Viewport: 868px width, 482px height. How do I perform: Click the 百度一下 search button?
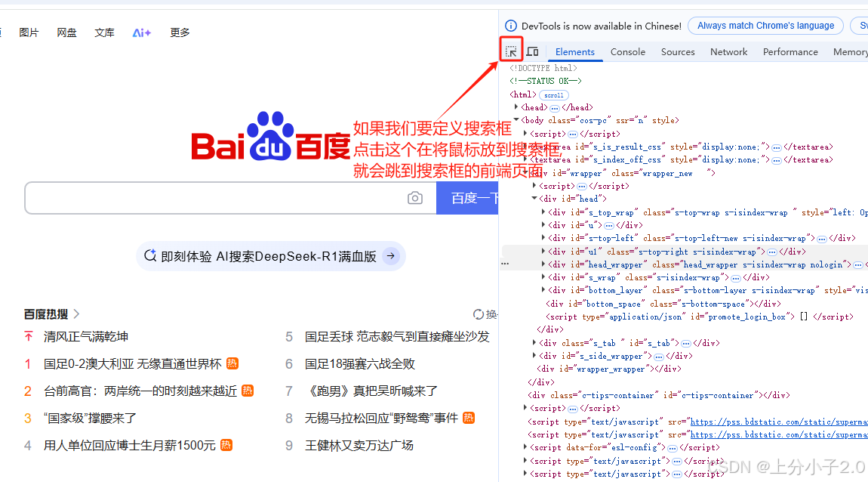tap(468, 198)
